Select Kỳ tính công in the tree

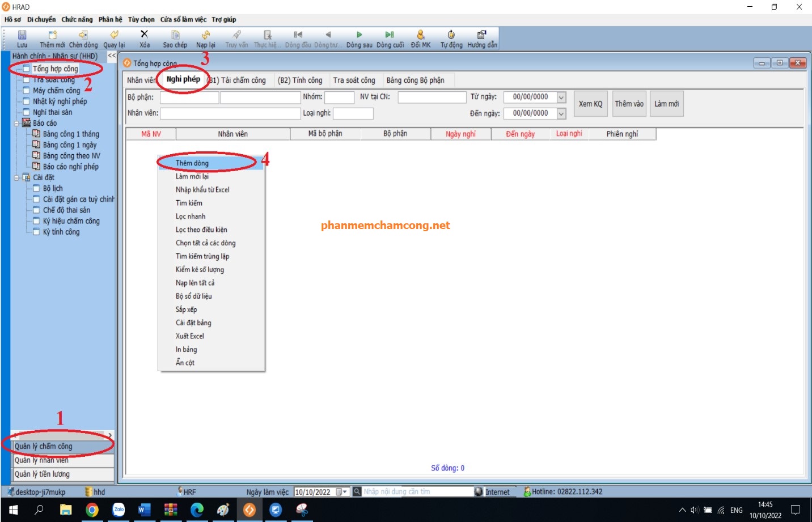click(61, 232)
